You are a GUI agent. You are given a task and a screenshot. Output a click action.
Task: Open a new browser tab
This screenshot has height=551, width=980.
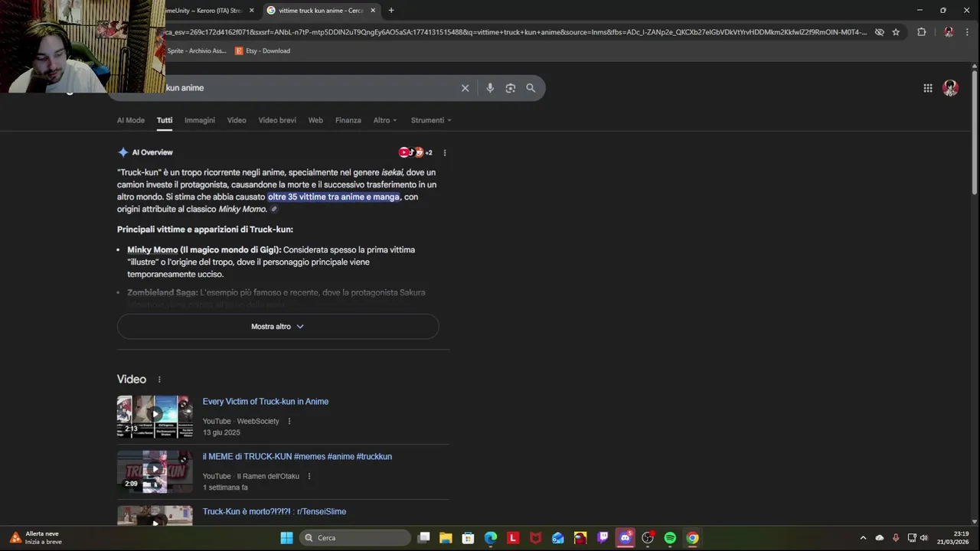(391, 10)
